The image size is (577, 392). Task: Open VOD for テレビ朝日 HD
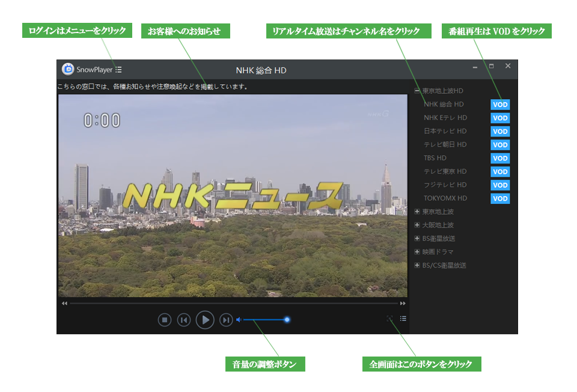tap(500, 145)
